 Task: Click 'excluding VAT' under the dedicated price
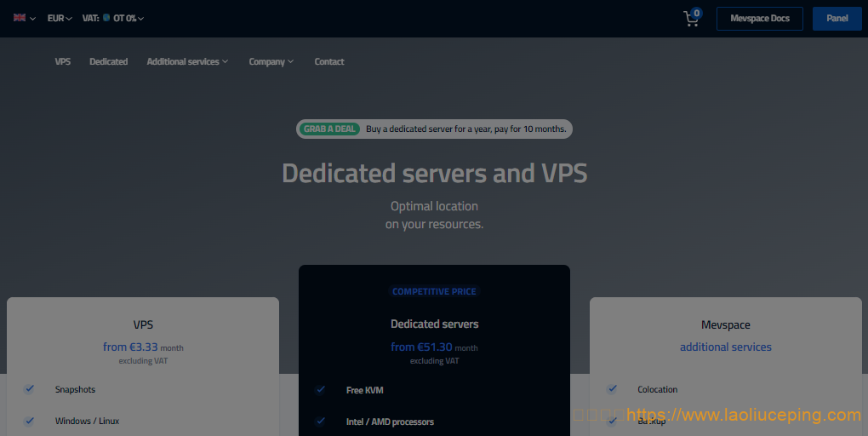[434, 361]
